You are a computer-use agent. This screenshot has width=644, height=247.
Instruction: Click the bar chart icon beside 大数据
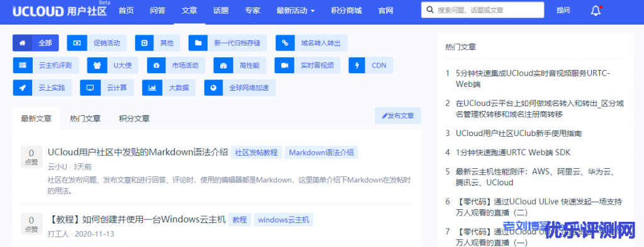point(152,88)
